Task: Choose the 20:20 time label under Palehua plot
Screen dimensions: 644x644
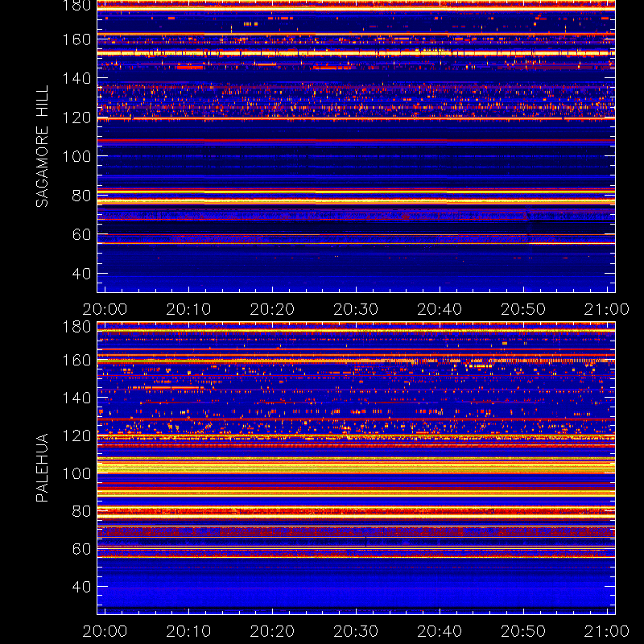Action: pyautogui.click(x=272, y=631)
